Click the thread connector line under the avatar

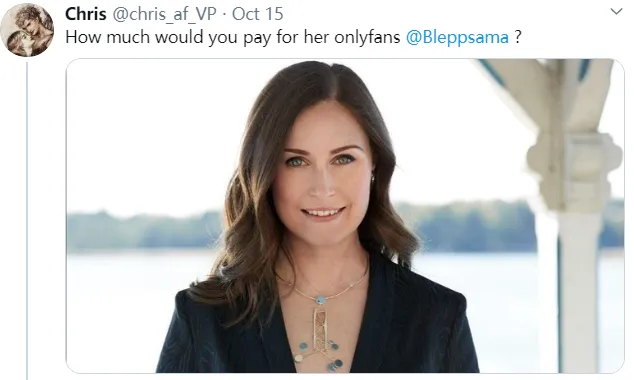click(x=27, y=220)
